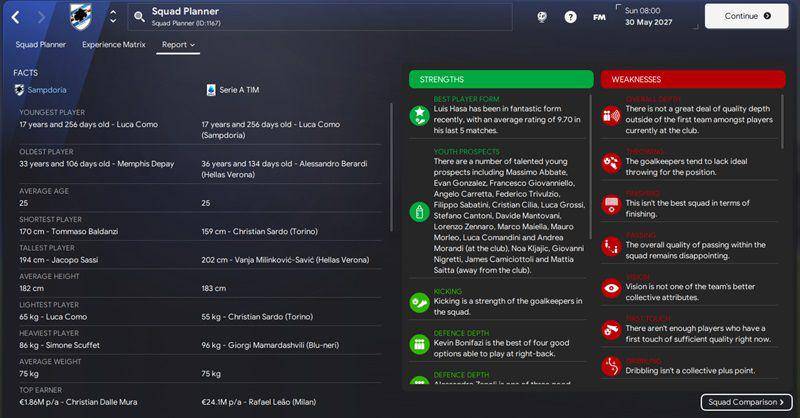Click the Continue button
Image resolution: width=800 pixels, height=418 pixels.
pyautogui.click(x=746, y=16)
